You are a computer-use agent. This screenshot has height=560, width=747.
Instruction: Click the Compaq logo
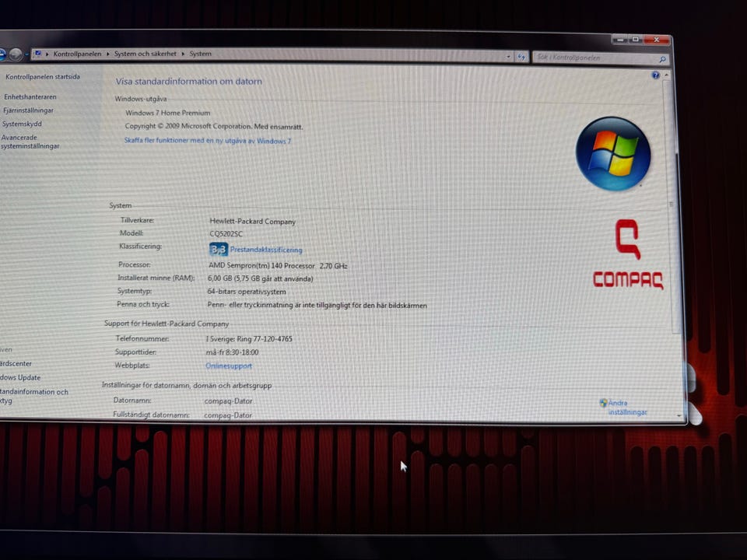[628, 254]
